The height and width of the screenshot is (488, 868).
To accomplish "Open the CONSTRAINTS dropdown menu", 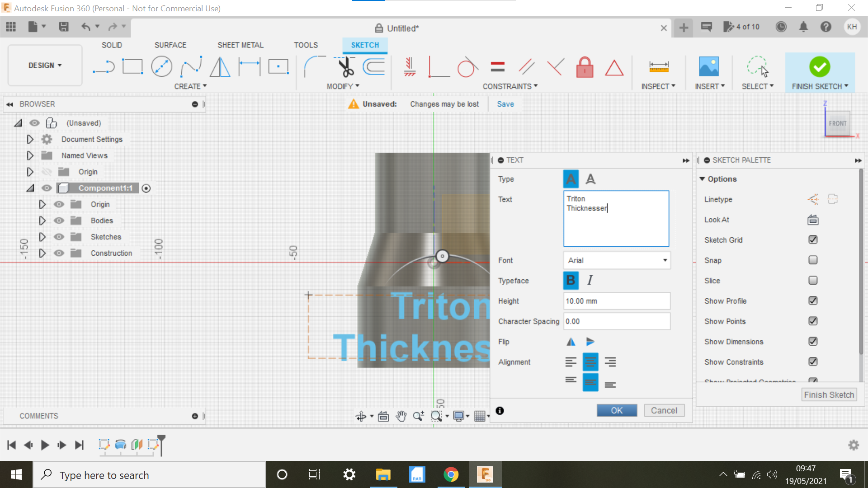I will pos(510,86).
